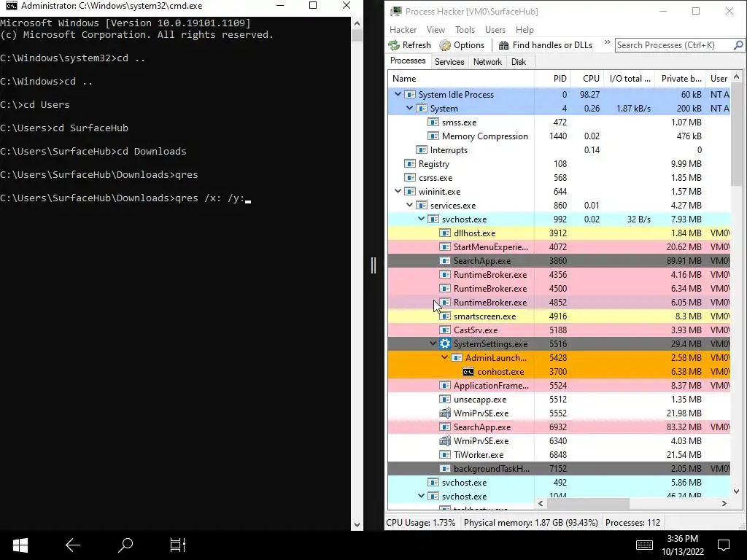Open the Hacker menu
This screenshot has height=560, width=747.
[403, 29]
